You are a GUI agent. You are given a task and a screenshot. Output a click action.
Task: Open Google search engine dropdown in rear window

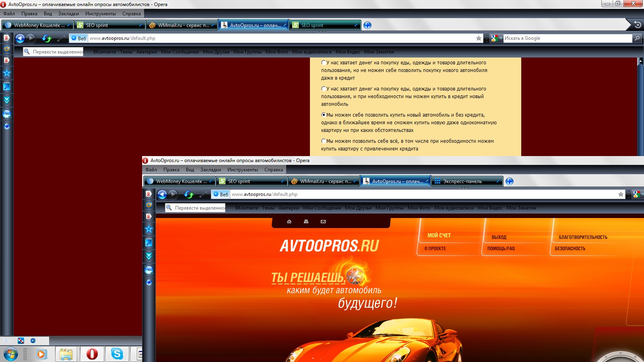(497, 38)
